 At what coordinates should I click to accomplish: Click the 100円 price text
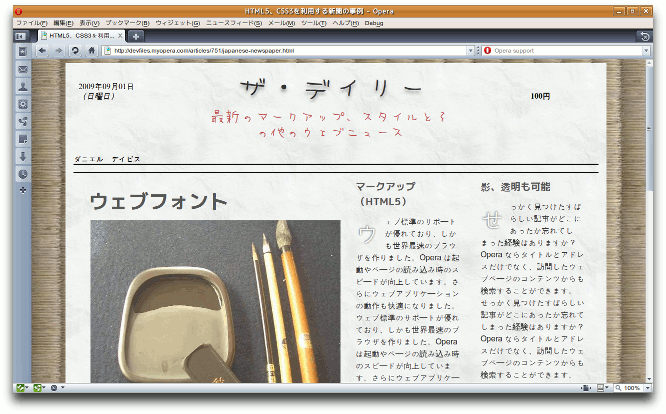coord(540,96)
